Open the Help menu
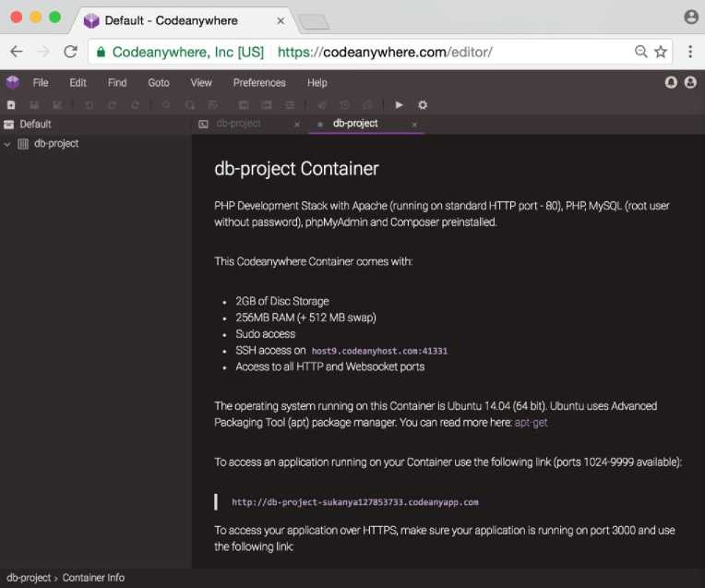Viewport: 705px width, 588px height. click(x=317, y=83)
